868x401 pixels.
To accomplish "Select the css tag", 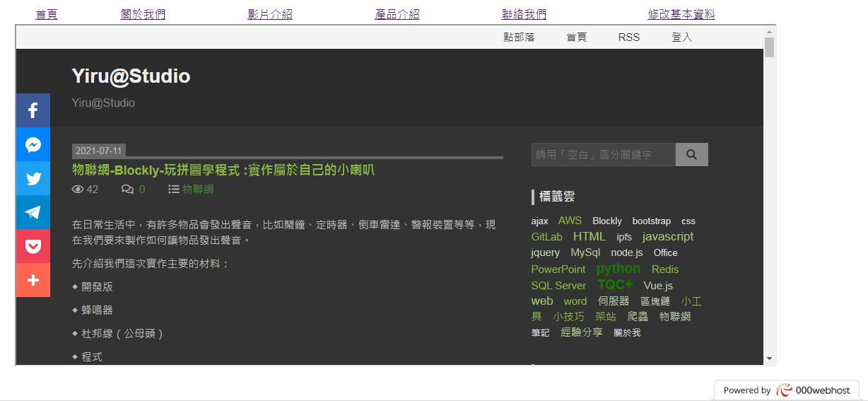I will point(688,221).
